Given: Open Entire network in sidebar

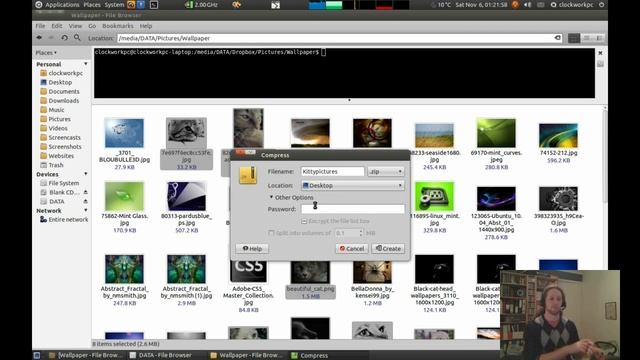Looking at the screenshot, I should (x=64, y=220).
